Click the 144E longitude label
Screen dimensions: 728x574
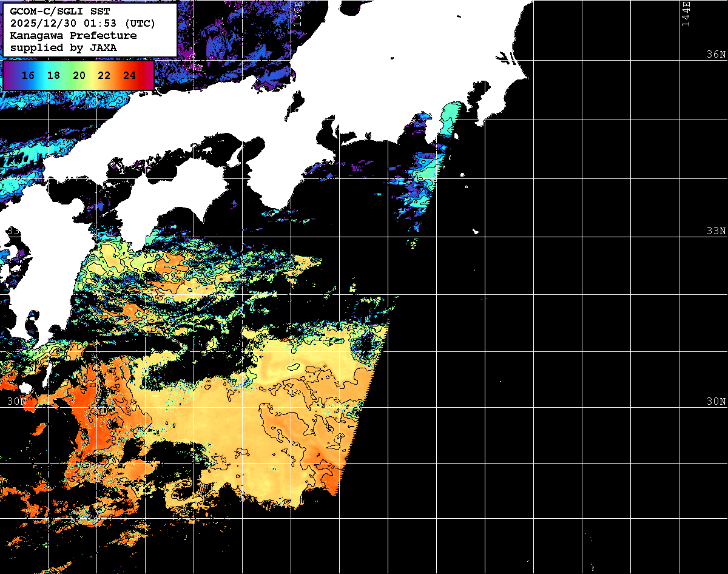(x=686, y=13)
